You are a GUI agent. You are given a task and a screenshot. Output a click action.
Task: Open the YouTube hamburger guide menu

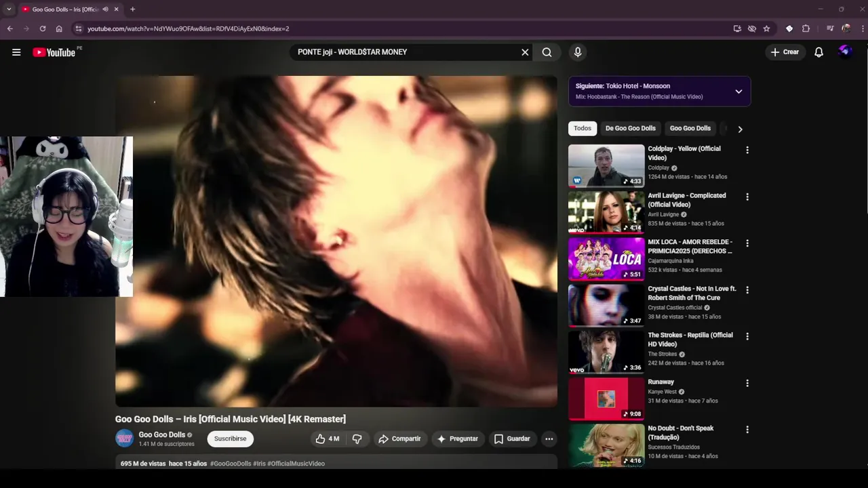tap(16, 52)
